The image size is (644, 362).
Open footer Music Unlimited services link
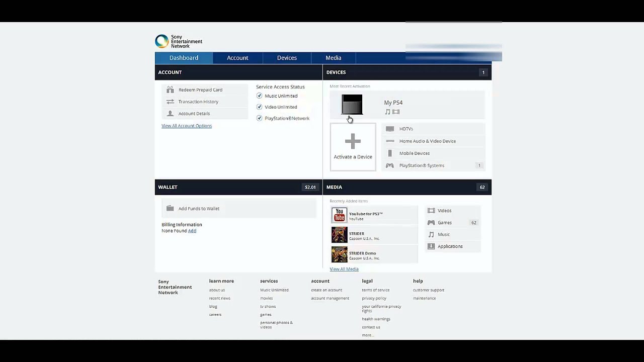(274, 290)
